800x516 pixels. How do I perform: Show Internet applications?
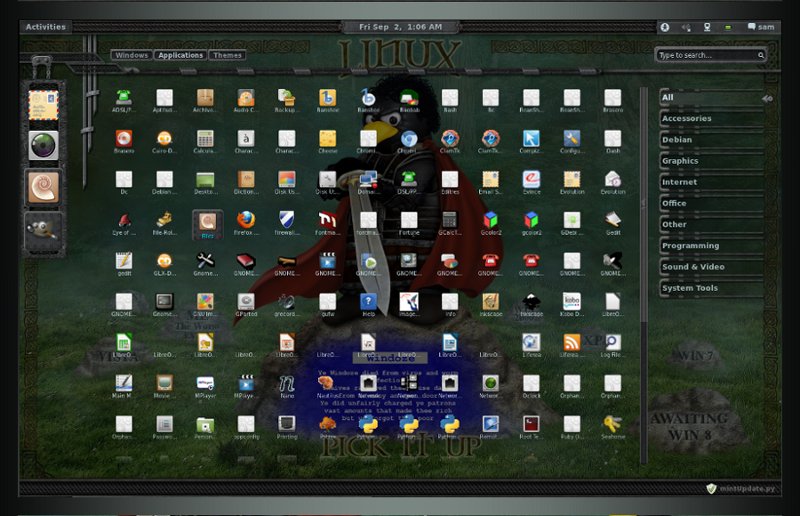pyautogui.click(x=712, y=182)
